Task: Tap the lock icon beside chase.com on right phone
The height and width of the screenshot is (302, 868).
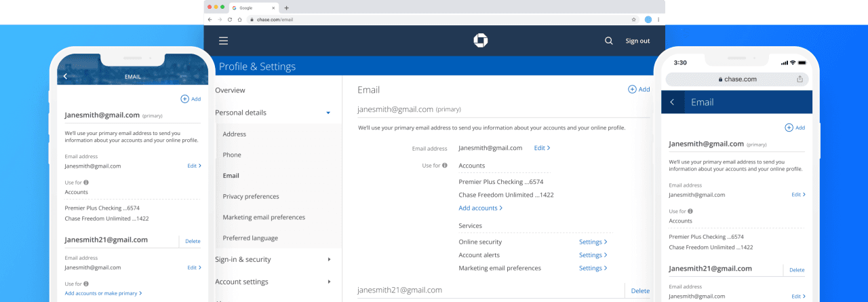Action: point(720,79)
